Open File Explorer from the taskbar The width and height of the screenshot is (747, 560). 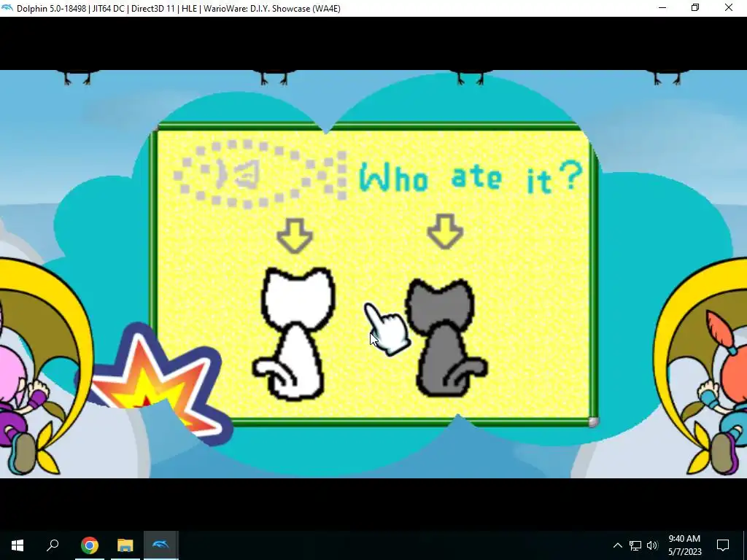point(125,545)
